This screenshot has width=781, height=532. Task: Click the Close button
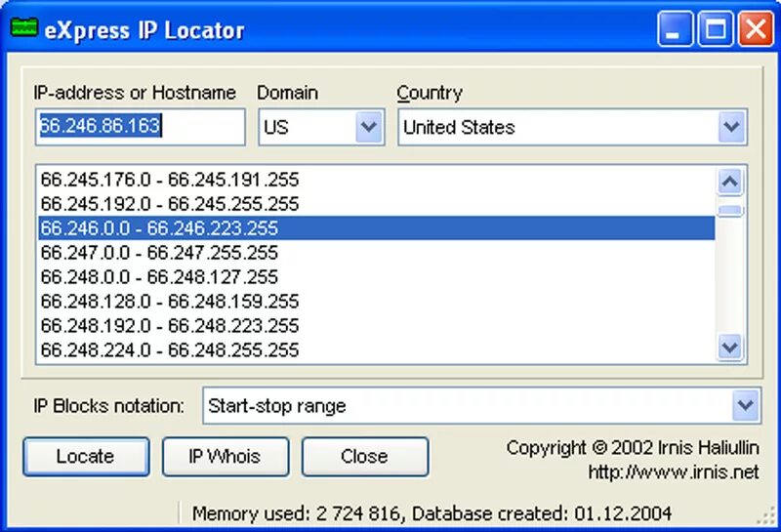click(364, 456)
